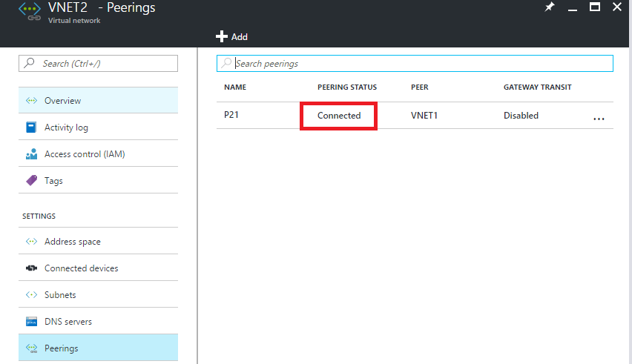The height and width of the screenshot is (364, 632).
Task: Open Address space settings
Action: 99,241
